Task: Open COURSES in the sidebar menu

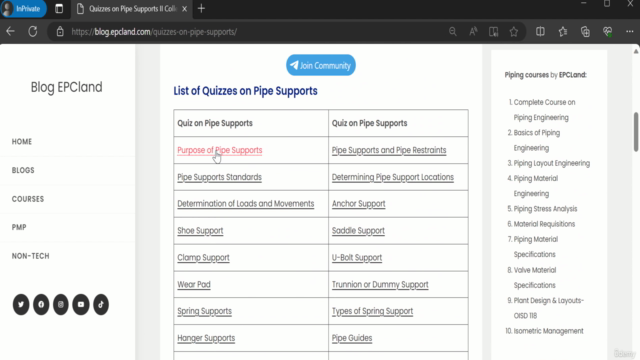Action: pos(28,199)
